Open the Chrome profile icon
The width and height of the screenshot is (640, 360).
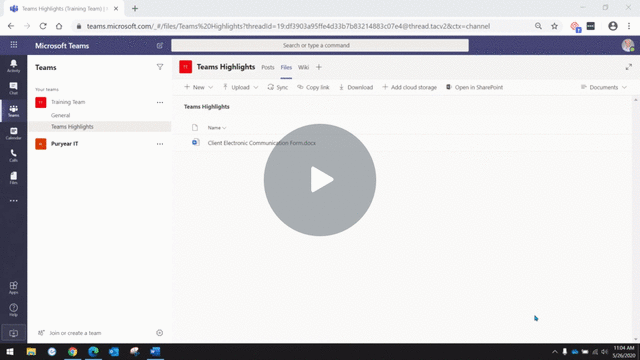[x=612, y=26]
